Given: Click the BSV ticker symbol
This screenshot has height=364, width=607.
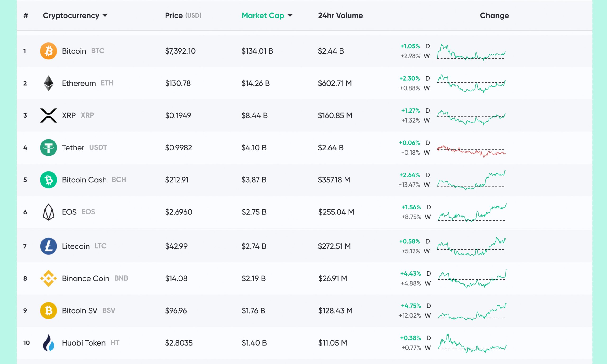Looking at the screenshot, I should click(x=109, y=310).
